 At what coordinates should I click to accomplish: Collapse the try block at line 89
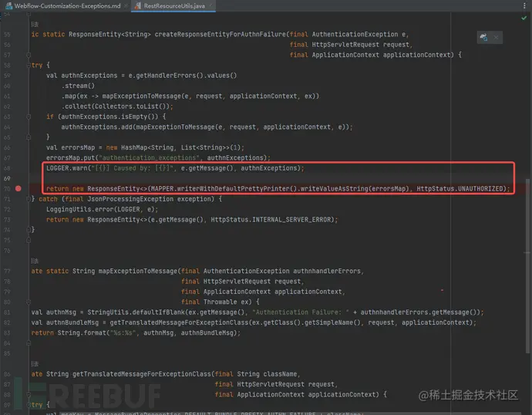click(29, 405)
